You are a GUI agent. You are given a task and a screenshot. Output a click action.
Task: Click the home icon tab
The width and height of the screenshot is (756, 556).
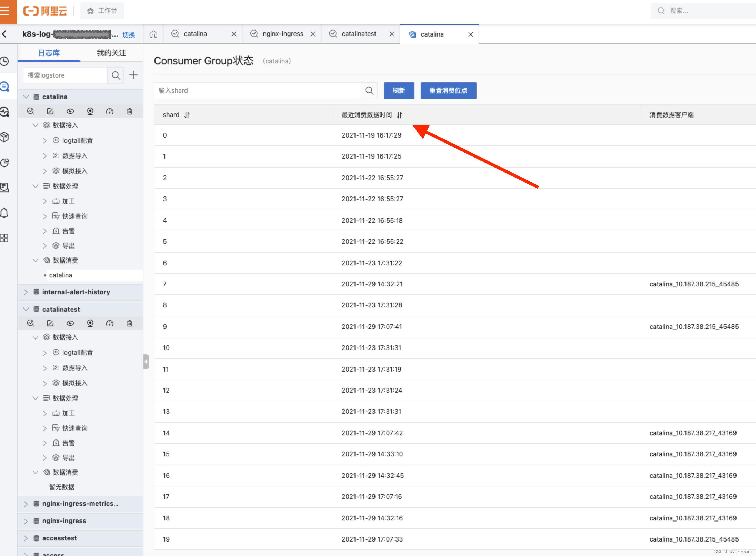153,34
